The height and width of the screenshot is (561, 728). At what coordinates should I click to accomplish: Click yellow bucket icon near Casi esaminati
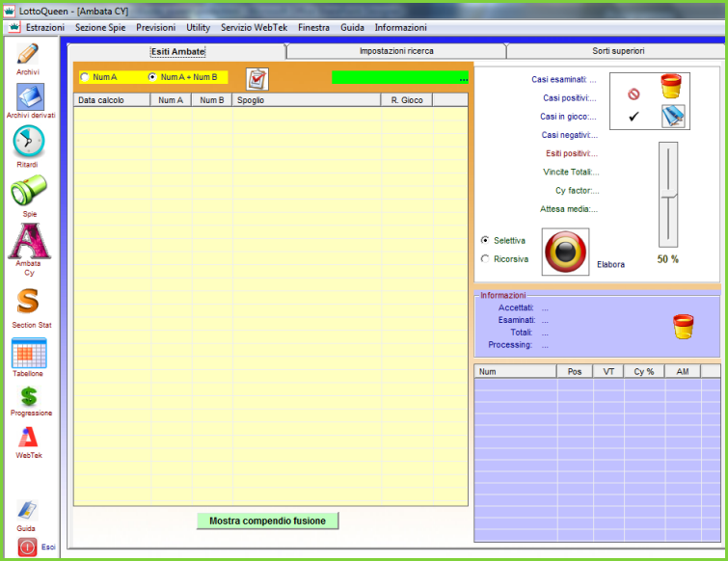671,86
